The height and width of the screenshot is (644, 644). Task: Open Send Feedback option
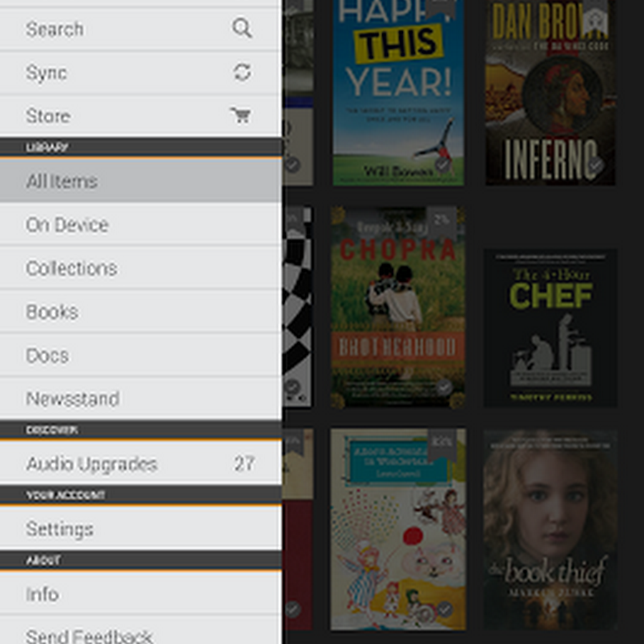141,631
